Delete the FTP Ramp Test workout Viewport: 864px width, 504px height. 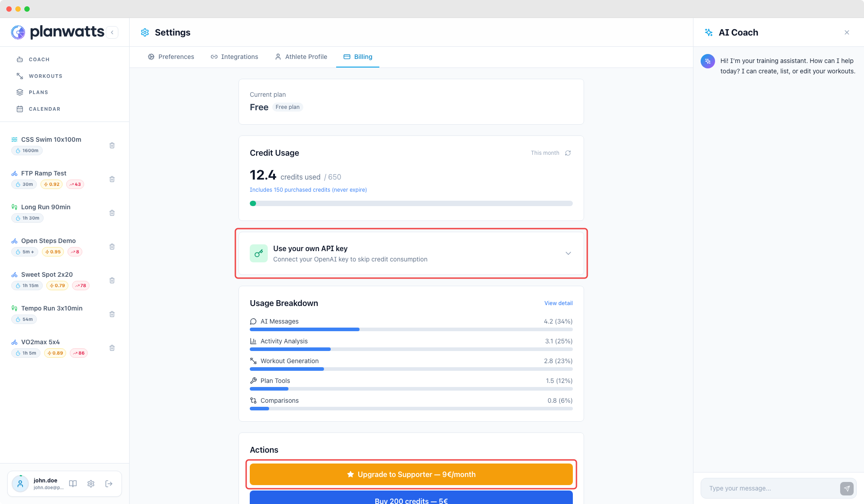tap(112, 179)
